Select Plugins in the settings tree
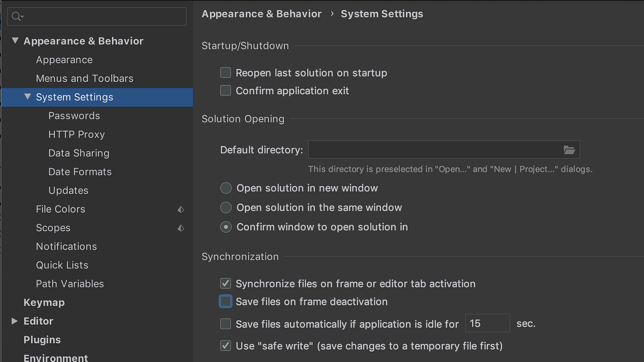The height and width of the screenshot is (362, 644). click(42, 340)
